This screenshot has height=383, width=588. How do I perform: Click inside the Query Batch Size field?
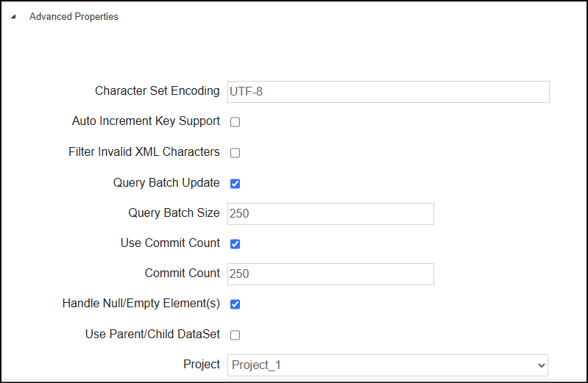point(330,214)
